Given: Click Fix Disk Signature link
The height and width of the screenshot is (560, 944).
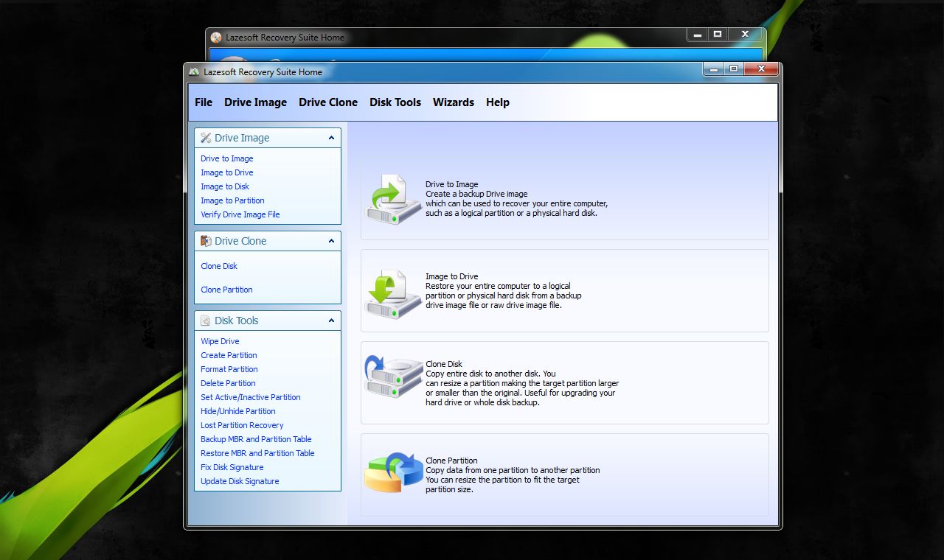Looking at the screenshot, I should (x=232, y=467).
